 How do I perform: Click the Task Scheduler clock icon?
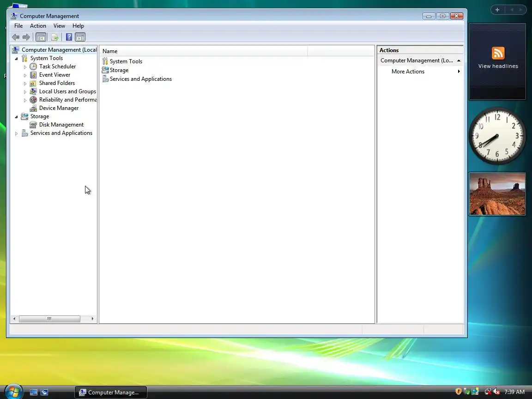pyautogui.click(x=33, y=66)
